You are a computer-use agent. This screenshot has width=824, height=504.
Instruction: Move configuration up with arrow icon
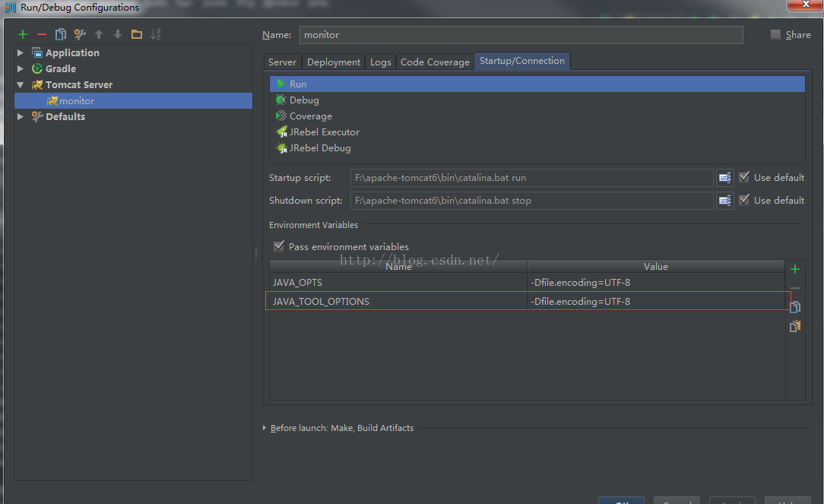pos(99,35)
